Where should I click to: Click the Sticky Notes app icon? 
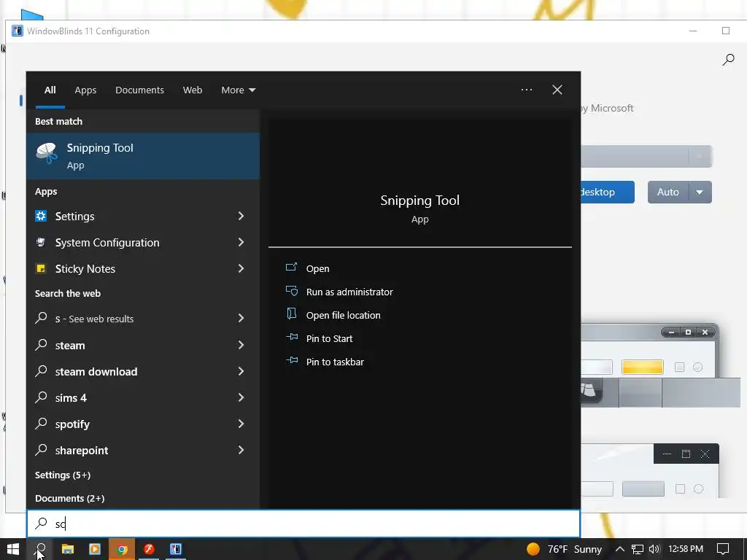pyautogui.click(x=41, y=268)
